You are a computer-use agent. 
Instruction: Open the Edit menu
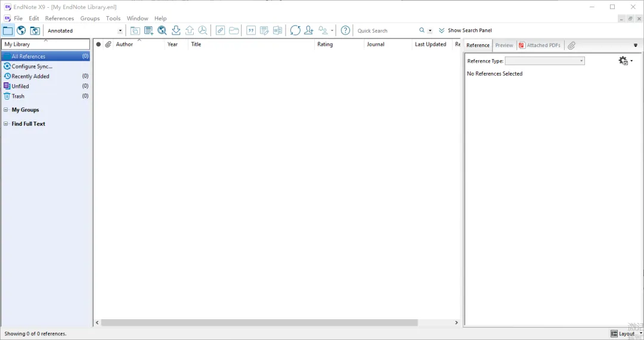tap(33, 18)
